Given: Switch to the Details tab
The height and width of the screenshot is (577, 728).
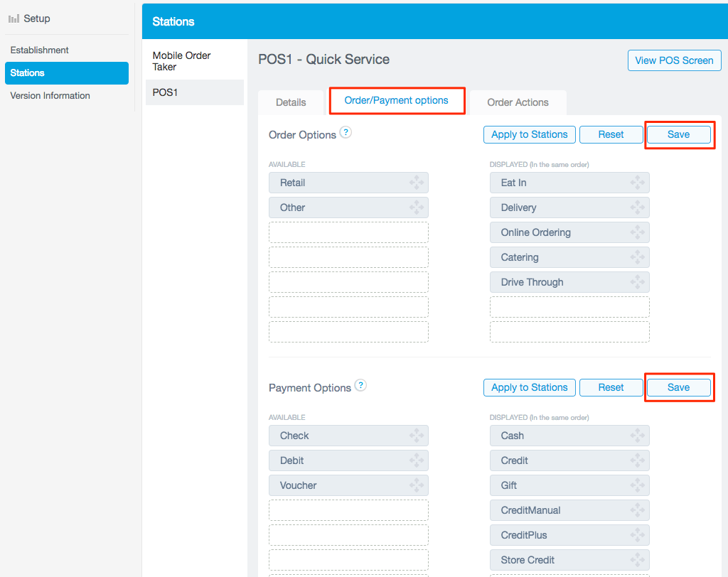Looking at the screenshot, I should [x=291, y=102].
